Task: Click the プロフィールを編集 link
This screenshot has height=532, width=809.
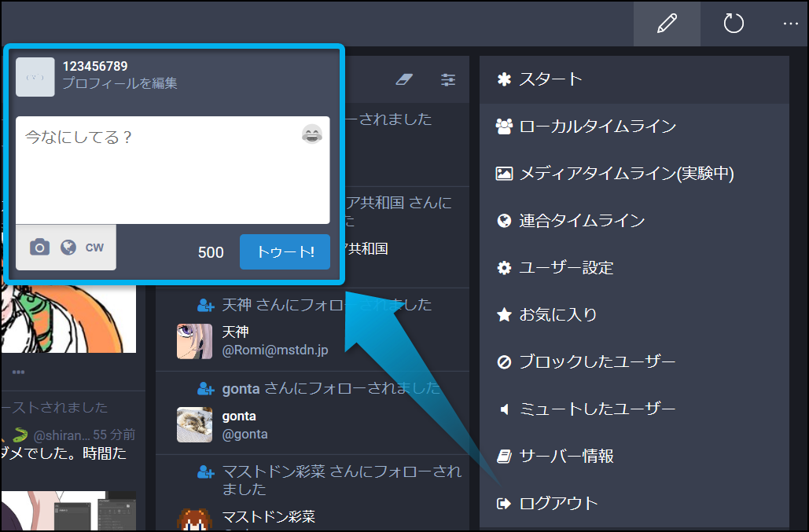Action: coord(120,83)
